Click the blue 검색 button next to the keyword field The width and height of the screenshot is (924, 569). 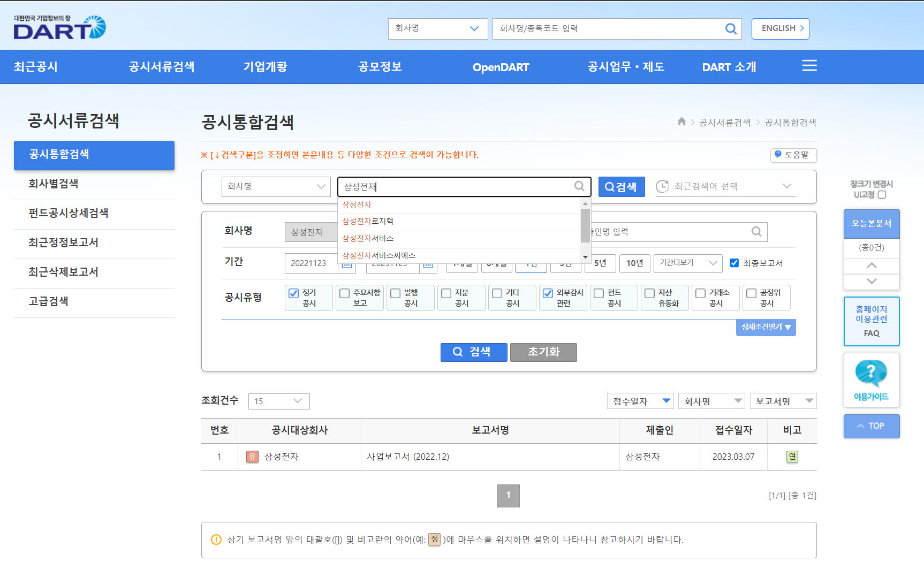621,187
